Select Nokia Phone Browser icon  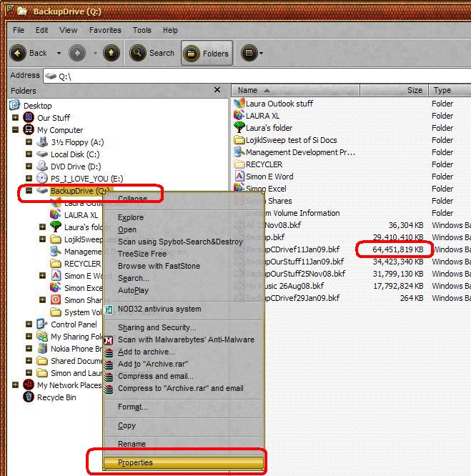click(x=42, y=349)
